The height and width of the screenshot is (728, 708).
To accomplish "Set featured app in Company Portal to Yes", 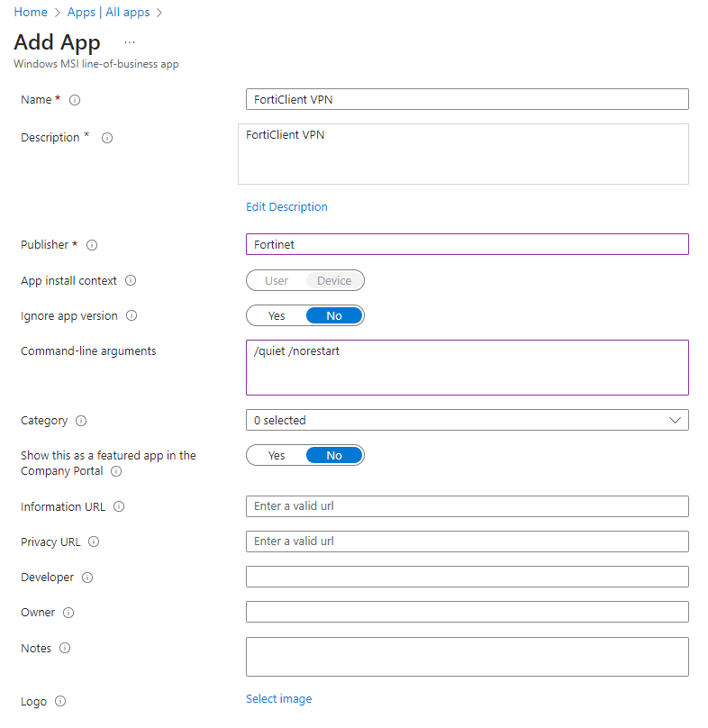I will coord(277,456).
